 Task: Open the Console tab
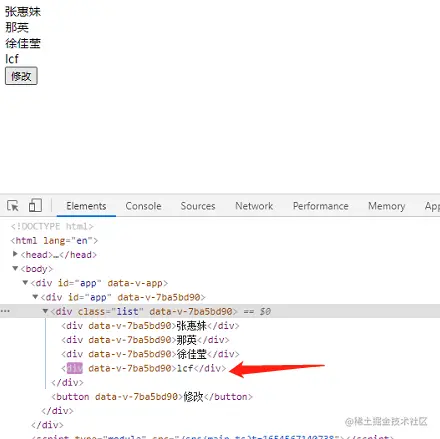[143, 206]
